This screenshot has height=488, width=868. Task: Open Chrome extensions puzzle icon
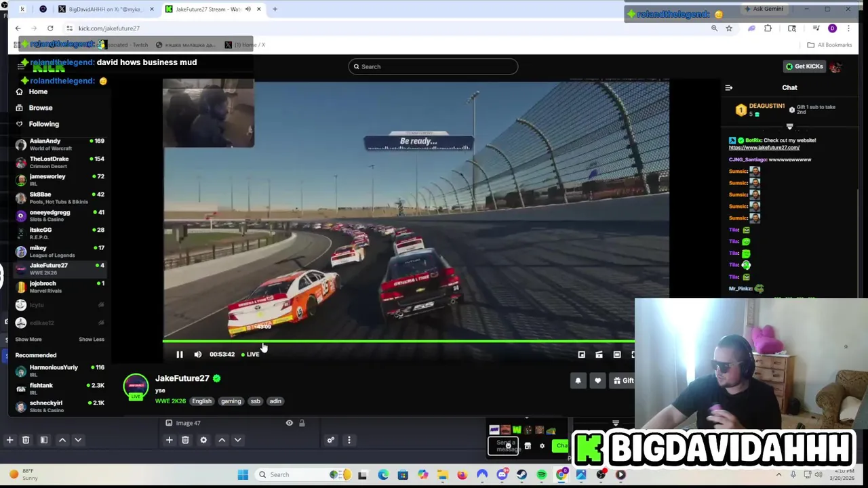pos(768,28)
